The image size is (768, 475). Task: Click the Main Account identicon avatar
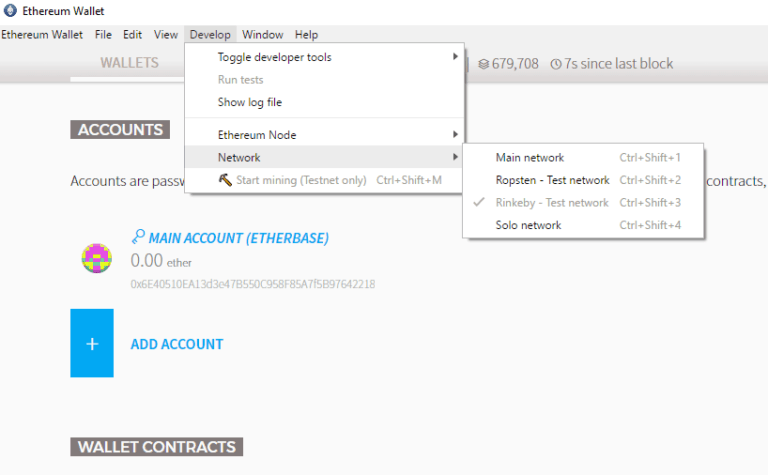click(x=96, y=258)
